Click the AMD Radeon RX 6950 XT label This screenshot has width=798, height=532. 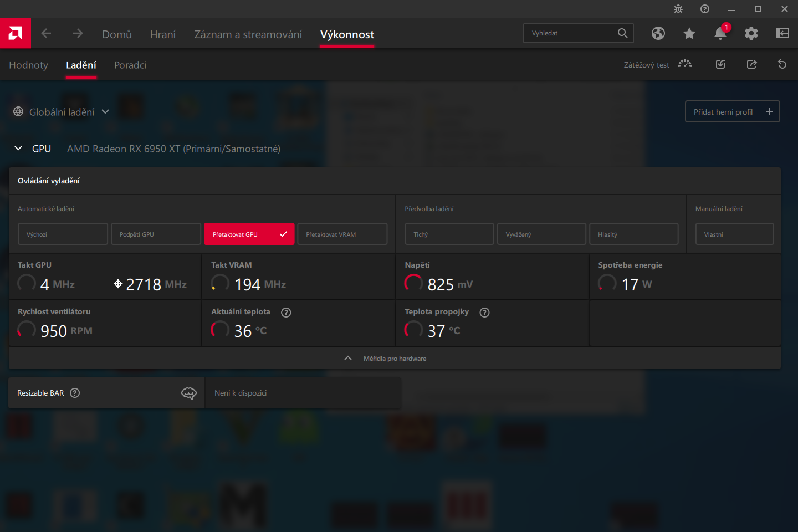coord(174,149)
